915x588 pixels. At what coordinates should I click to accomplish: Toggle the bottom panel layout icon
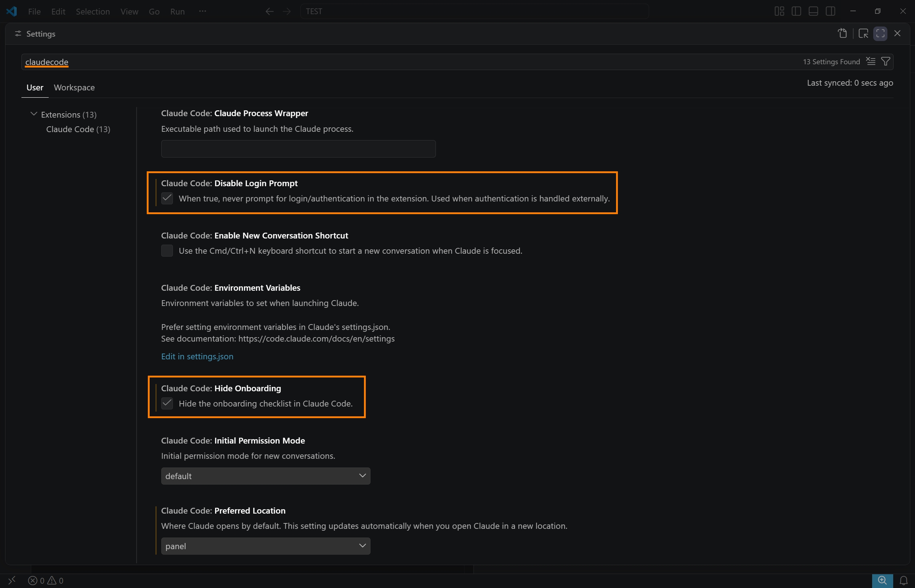(x=813, y=12)
